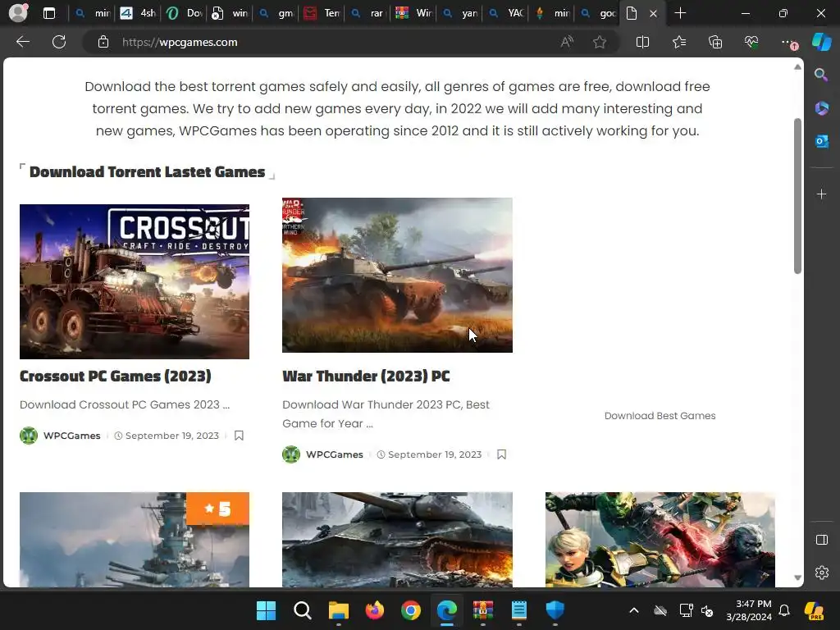Image resolution: width=840 pixels, height=630 pixels.
Task: Open the Windows Start menu
Action: [266, 610]
